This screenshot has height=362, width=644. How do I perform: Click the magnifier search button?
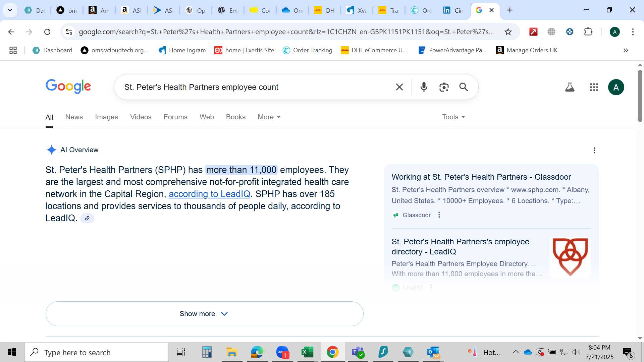click(x=464, y=87)
